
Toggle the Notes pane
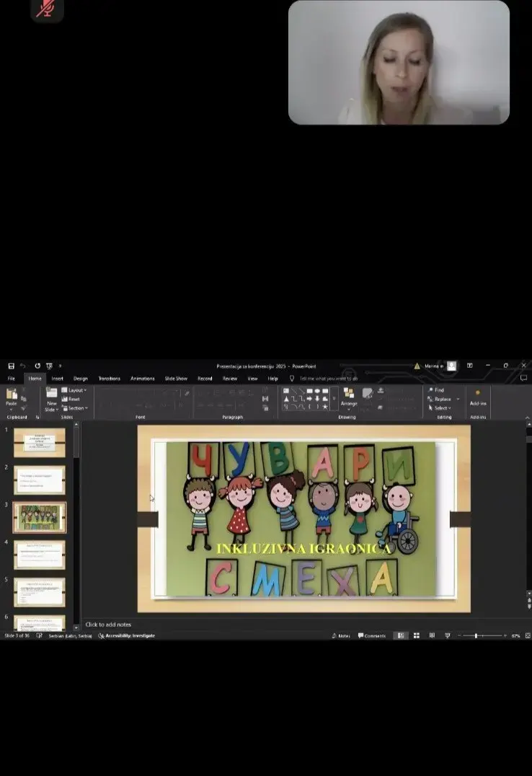[x=341, y=636]
